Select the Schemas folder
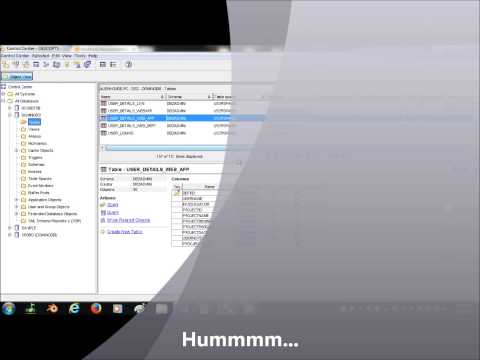Screen dimensions: 480x360 36,164
